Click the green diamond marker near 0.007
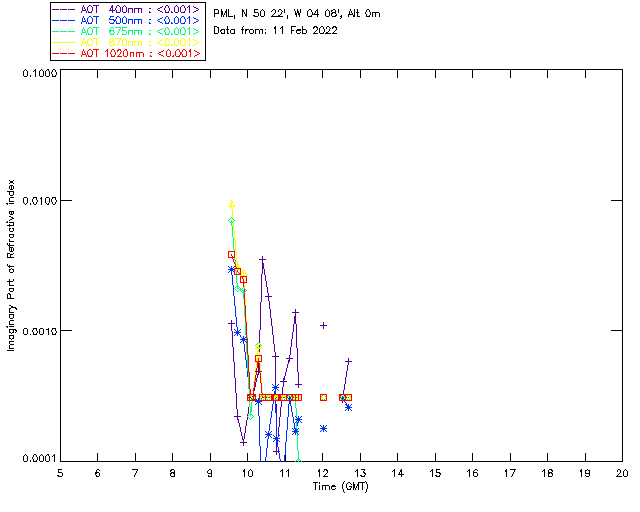 (231, 220)
